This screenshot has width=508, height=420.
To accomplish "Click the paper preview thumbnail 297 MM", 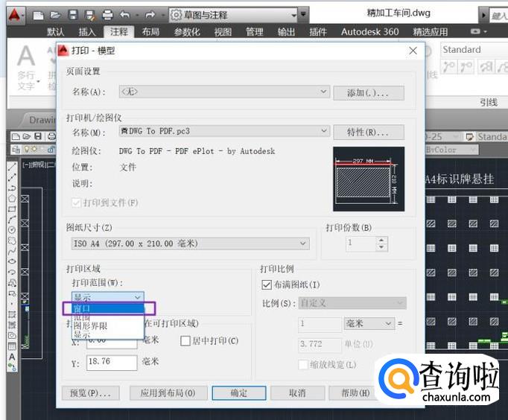I will point(369,179).
